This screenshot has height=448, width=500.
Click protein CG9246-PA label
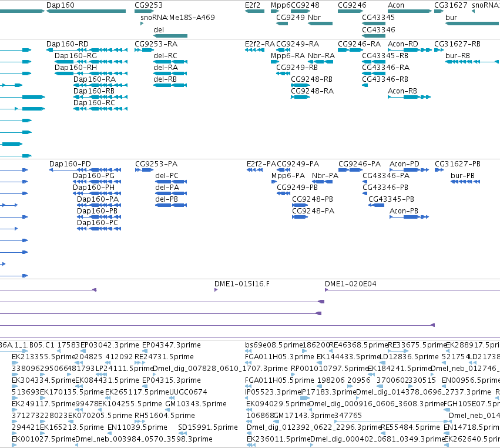[360, 163]
